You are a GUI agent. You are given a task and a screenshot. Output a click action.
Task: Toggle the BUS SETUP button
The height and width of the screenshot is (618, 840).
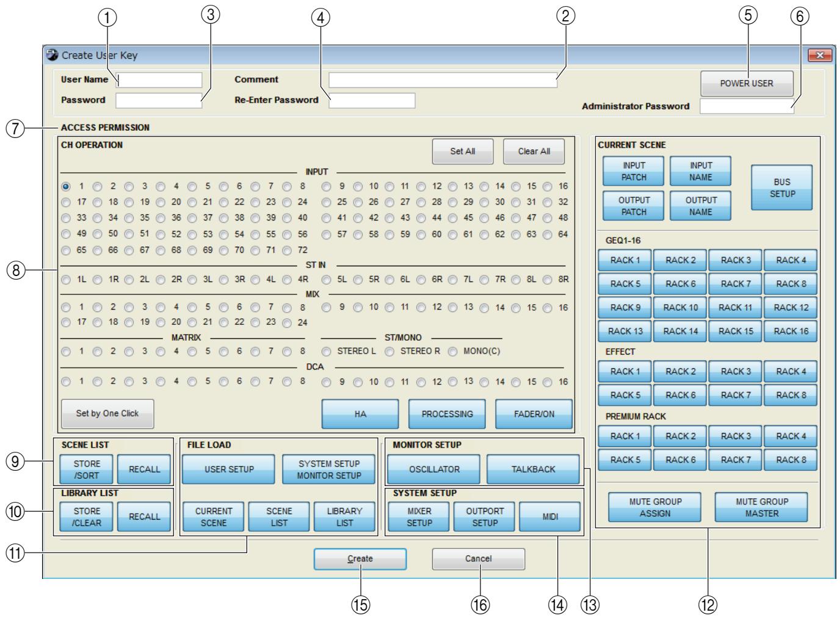(x=782, y=187)
